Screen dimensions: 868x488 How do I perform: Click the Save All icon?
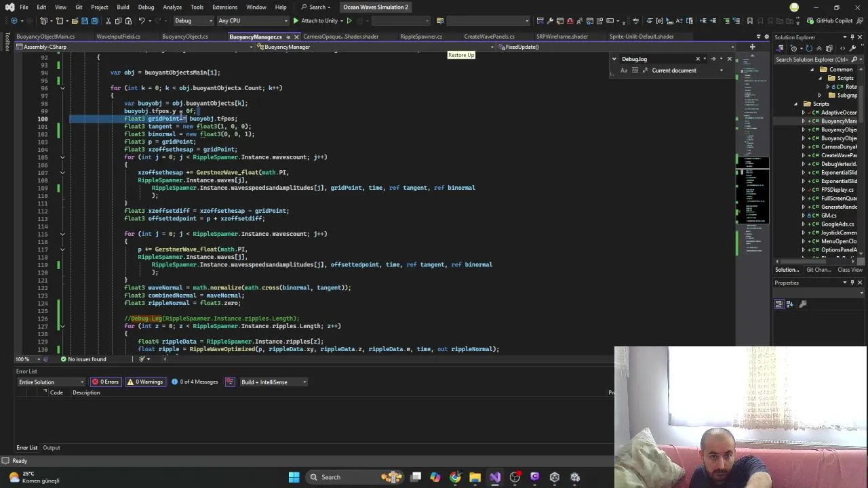[95, 20]
